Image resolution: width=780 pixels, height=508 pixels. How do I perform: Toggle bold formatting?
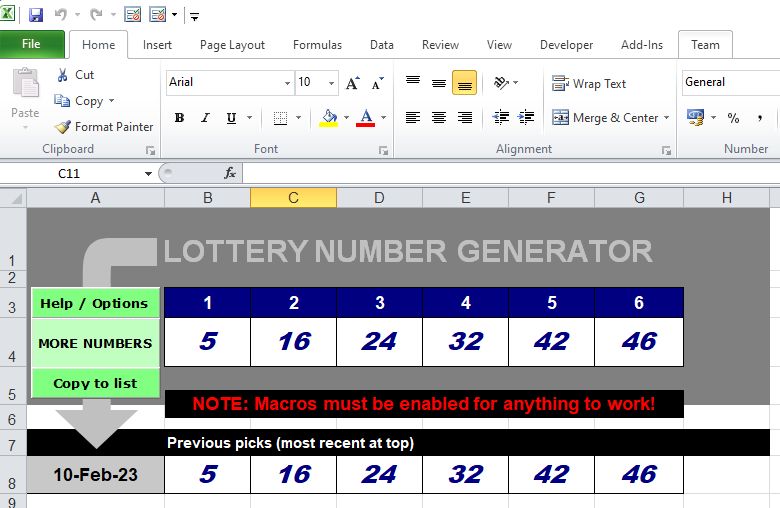pos(180,118)
